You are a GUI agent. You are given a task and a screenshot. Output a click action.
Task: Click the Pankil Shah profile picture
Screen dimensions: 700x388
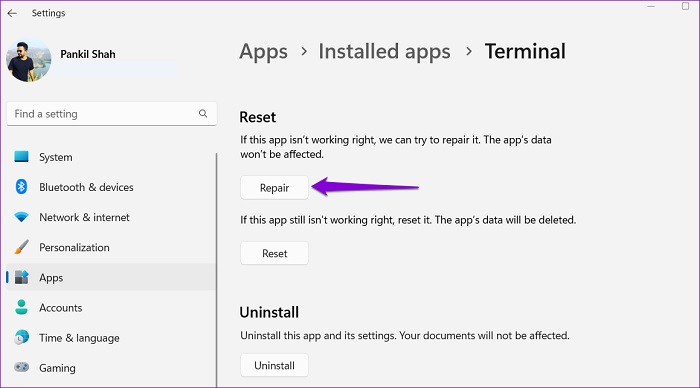coord(29,60)
